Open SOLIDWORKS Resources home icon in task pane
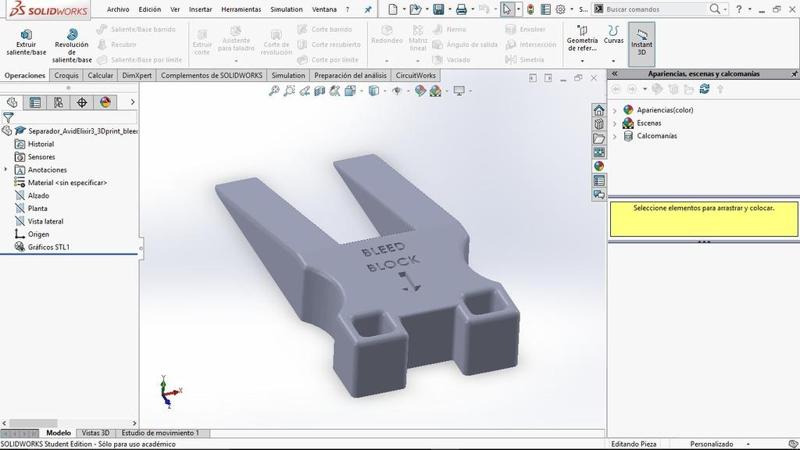 click(598, 110)
